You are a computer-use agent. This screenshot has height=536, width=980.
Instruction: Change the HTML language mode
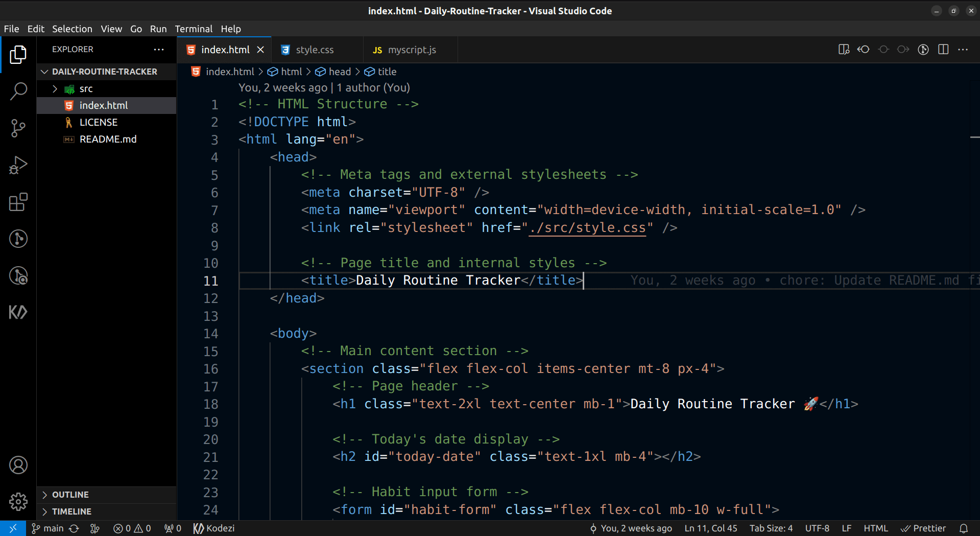[x=876, y=528]
